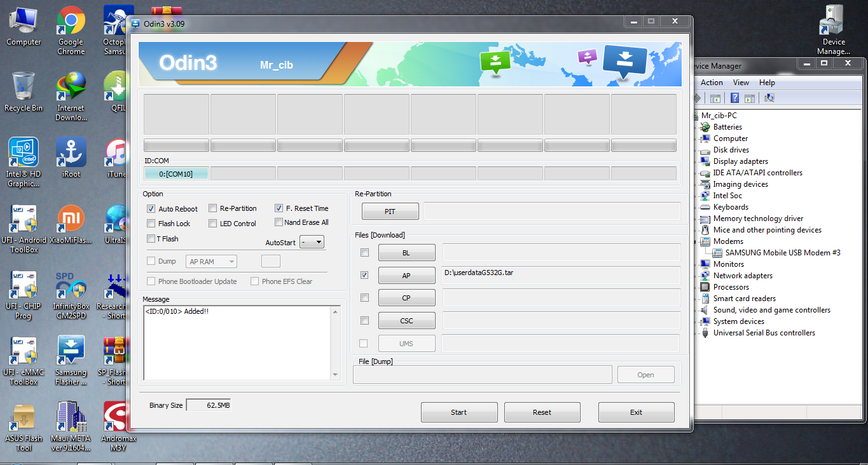Select UFI - eMMC ToolBox shortcut
This screenshot has height=465, width=868.
pos(24,361)
